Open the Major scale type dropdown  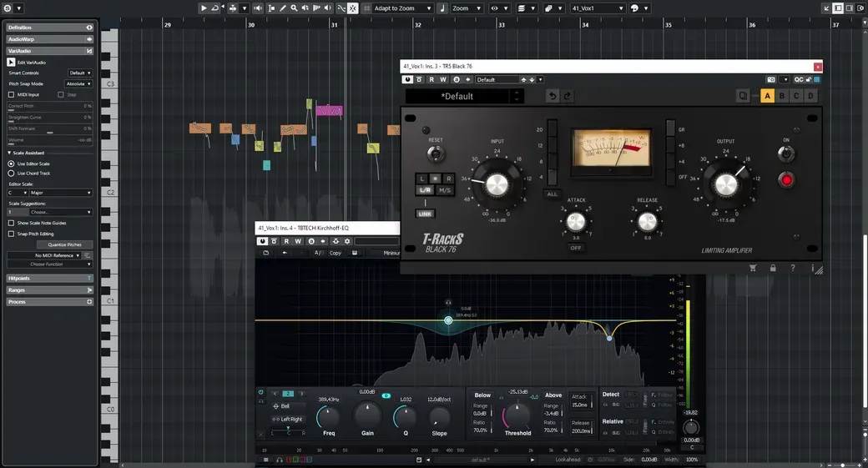coord(61,193)
